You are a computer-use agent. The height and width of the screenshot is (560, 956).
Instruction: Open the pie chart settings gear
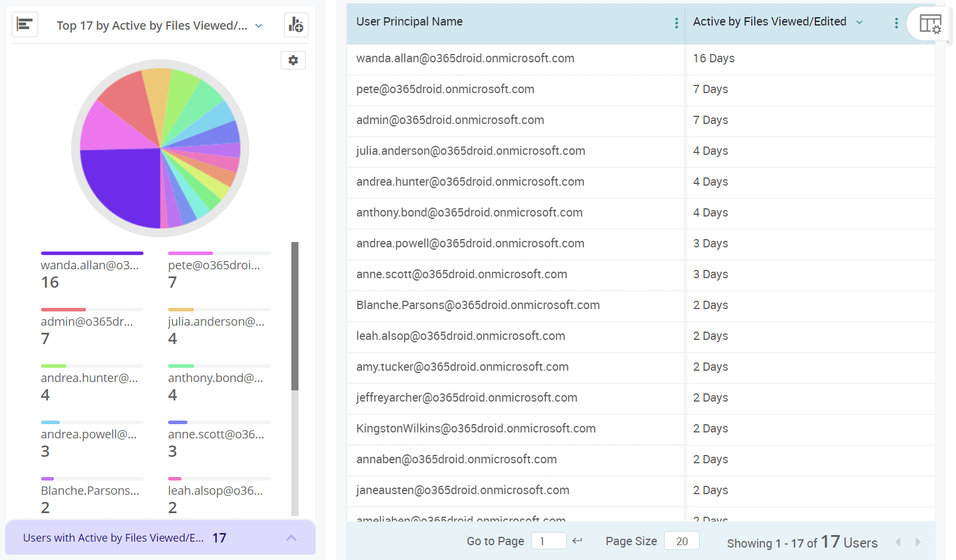(x=293, y=60)
